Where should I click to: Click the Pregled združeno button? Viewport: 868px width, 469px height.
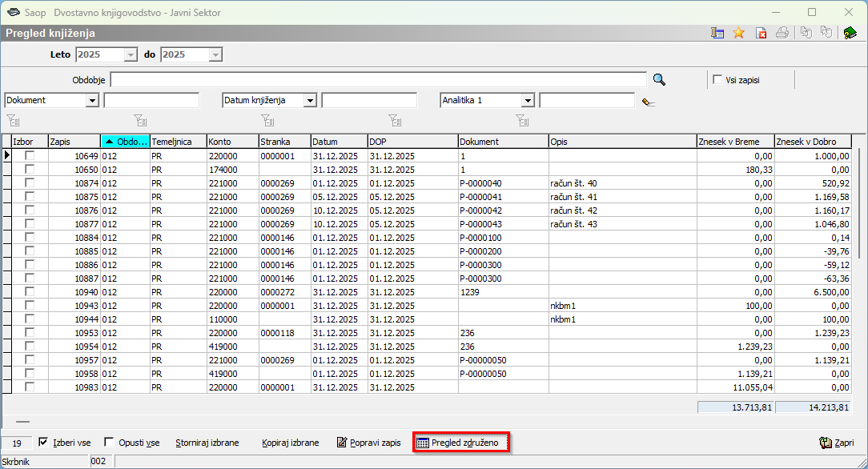461,443
